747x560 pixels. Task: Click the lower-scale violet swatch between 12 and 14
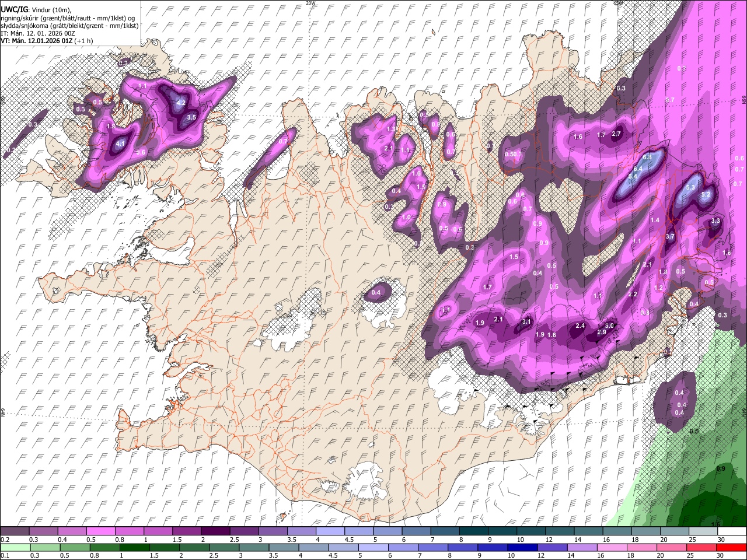[x=552, y=547]
